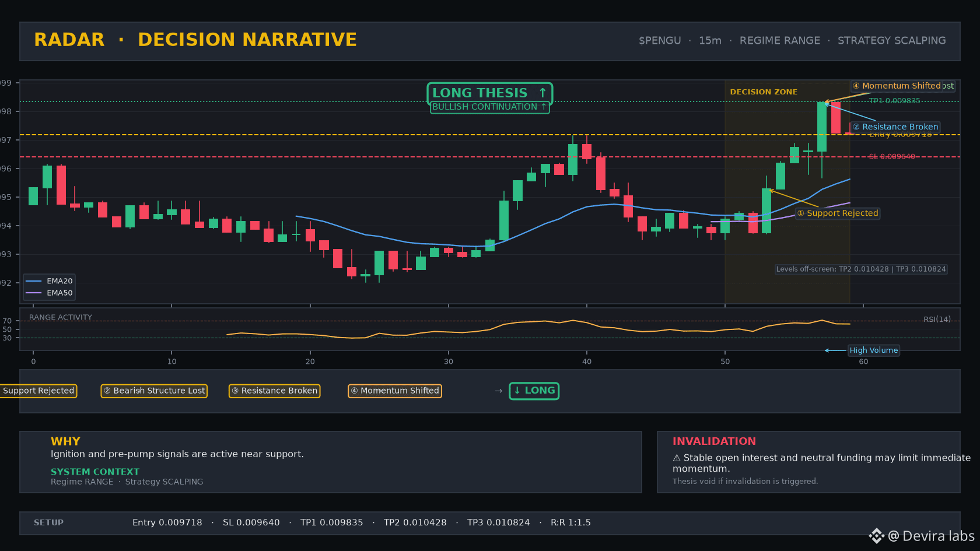Click the Levels off-screen TP2 TP3 note
The width and height of the screenshot is (980, 551).
(x=861, y=269)
